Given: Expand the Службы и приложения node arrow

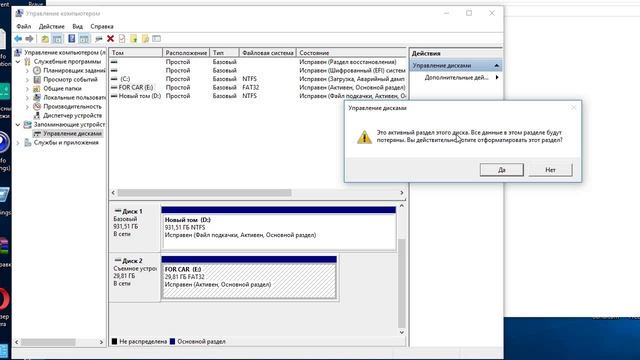Looking at the screenshot, I should (x=18, y=142).
